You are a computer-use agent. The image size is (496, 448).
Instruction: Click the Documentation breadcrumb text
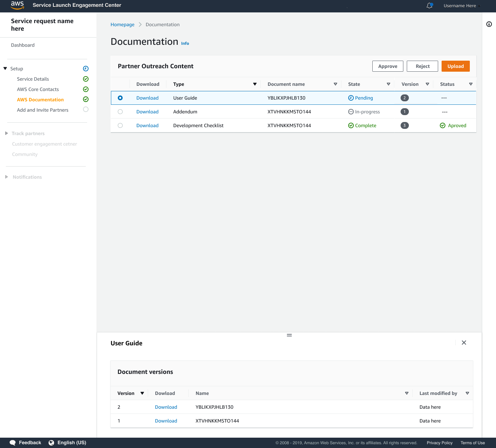pyautogui.click(x=163, y=24)
